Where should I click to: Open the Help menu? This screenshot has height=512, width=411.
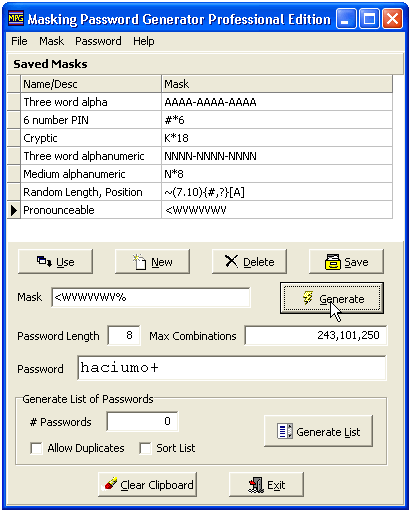click(144, 41)
